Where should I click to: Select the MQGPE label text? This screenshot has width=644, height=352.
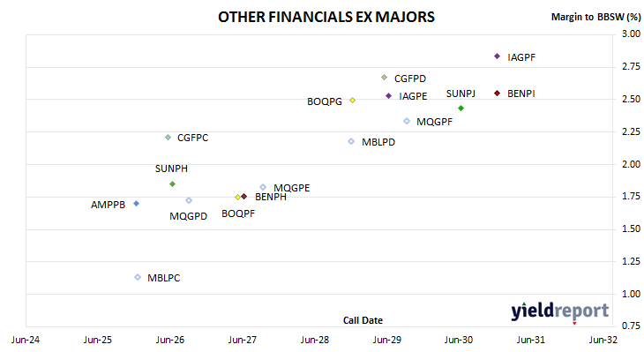(292, 188)
